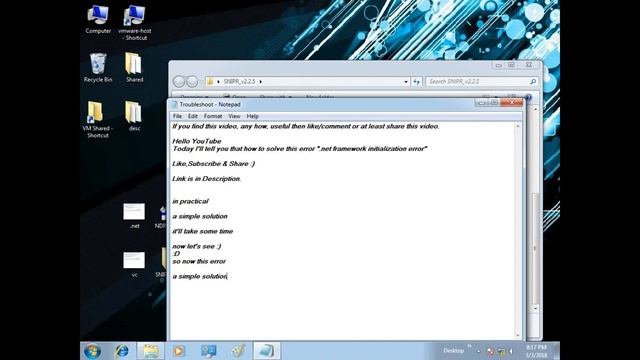Open the Computer desktop icon
This screenshot has height=360, width=640.
[x=98, y=20]
